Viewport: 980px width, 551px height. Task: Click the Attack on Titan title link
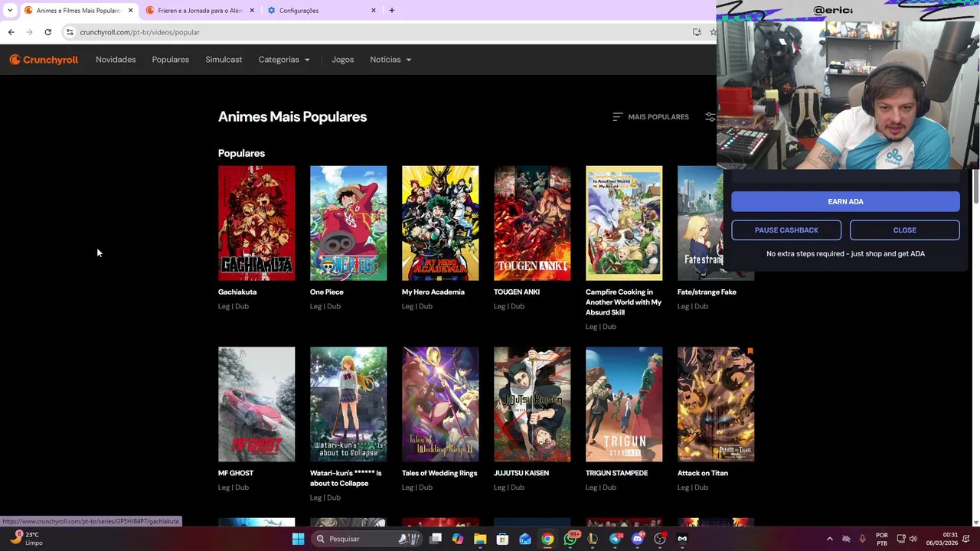[703, 473]
